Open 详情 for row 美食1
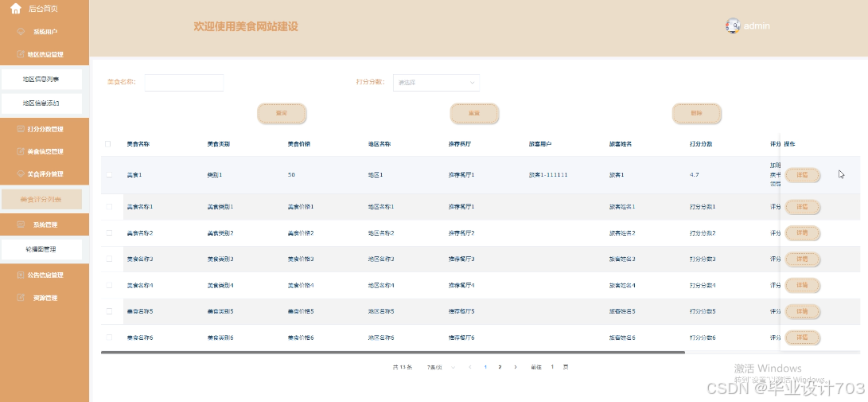Screen dimensions: 868x402 (802, 175)
